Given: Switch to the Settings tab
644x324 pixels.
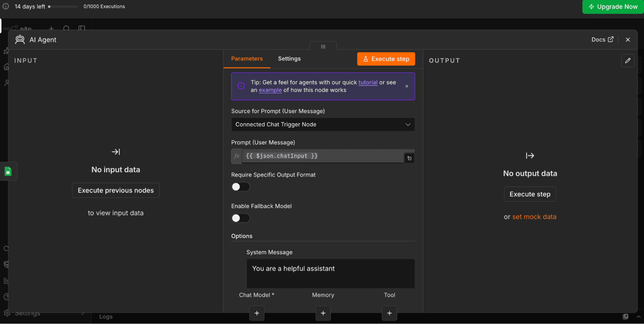Looking at the screenshot, I should point(289,59).
